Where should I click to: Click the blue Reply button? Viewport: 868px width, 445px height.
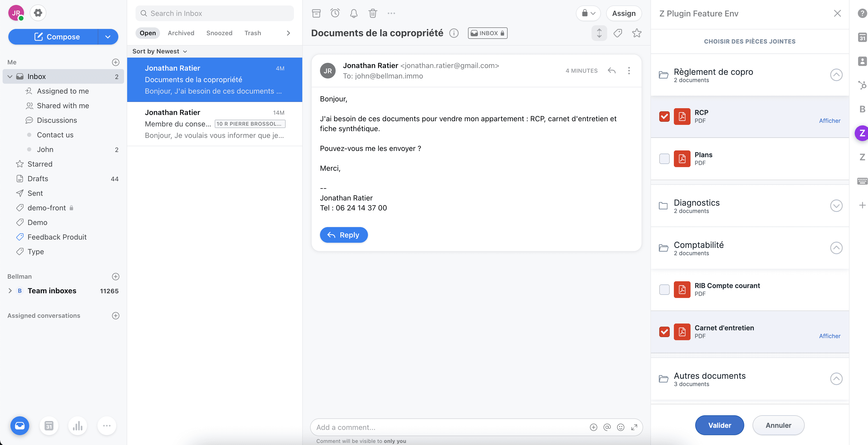click(344, 235)
